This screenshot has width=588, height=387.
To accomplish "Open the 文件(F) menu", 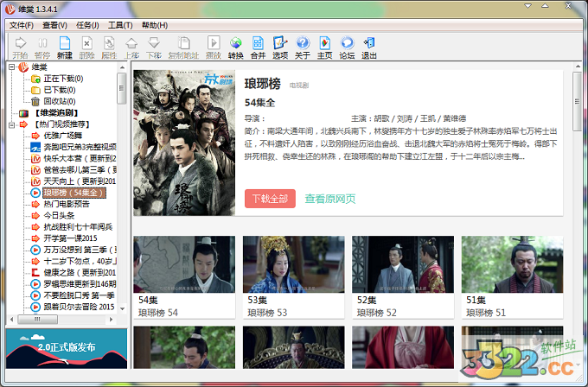I will click(22, 25).
